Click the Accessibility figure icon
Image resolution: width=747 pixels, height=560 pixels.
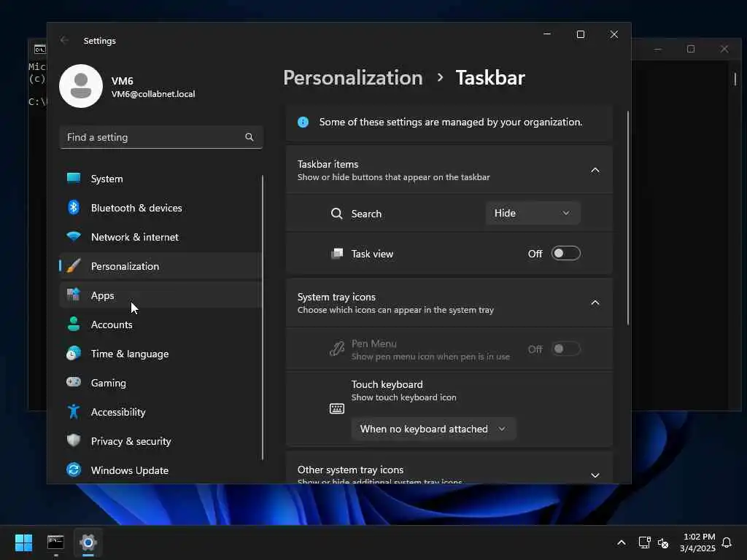(74, 411)
